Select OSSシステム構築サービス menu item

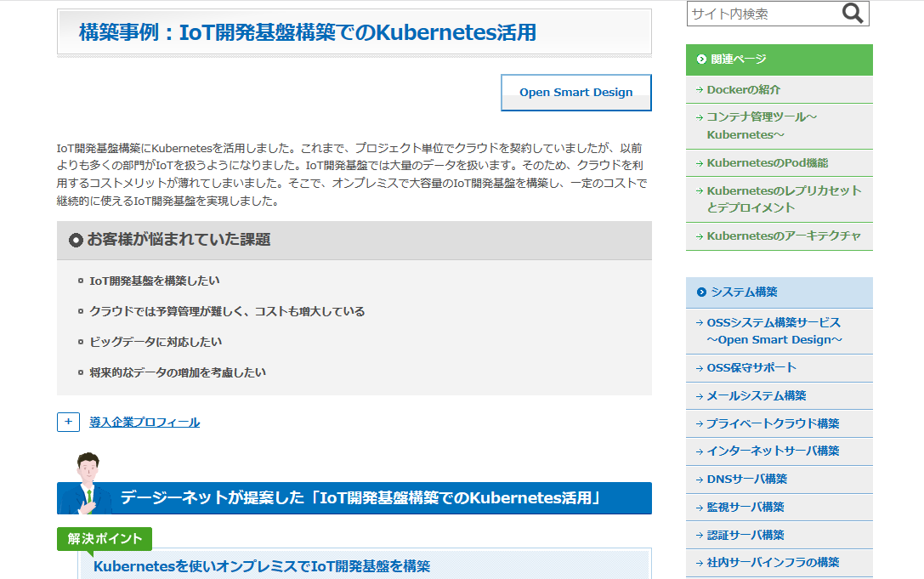click(773, 331)
